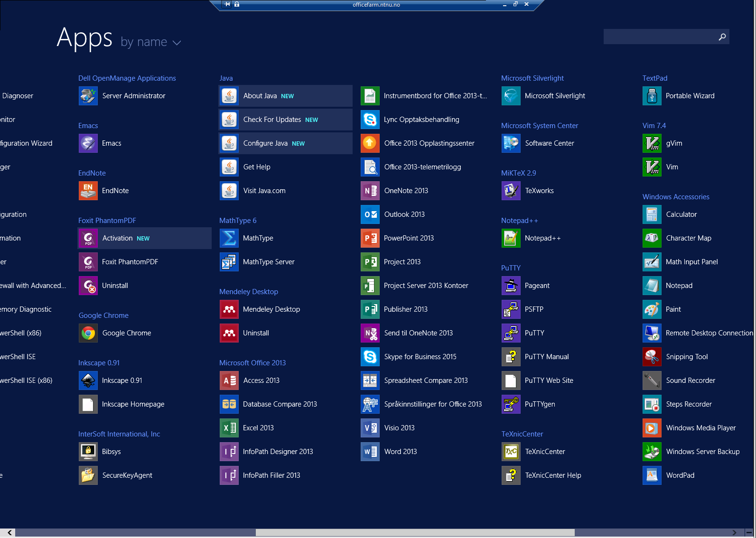Viewport: 756px width, 538px height.
Task: Open Paint icon
Action: (x=652, y=309)
